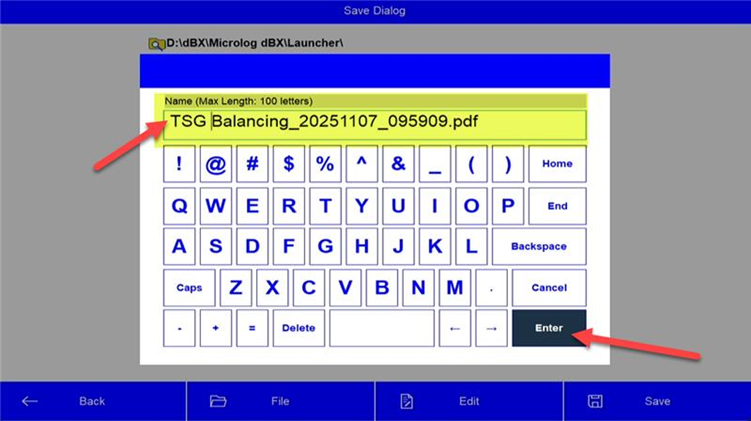Click the Edit document icon

click(x=406, y=401)
